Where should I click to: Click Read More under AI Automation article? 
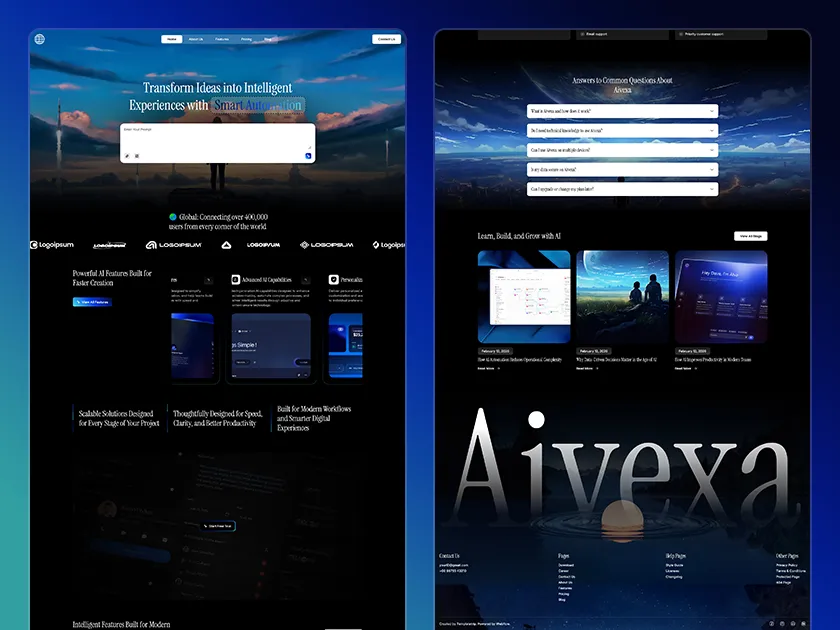[489, 369]
